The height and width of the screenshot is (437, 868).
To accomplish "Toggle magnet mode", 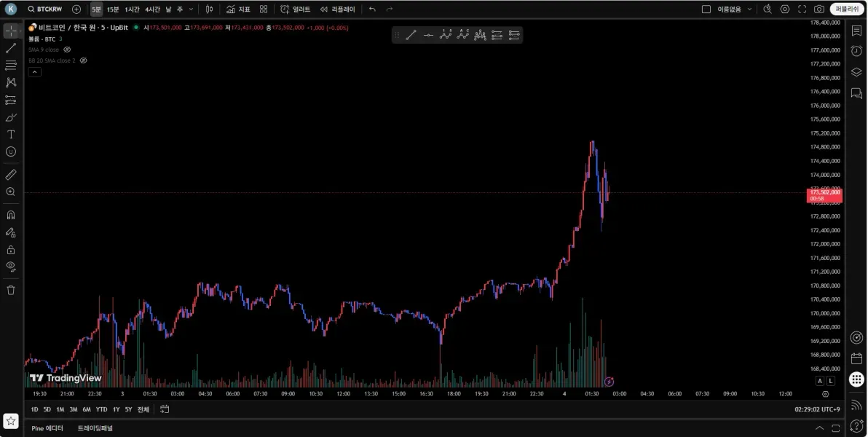I will tap(10, 215).
